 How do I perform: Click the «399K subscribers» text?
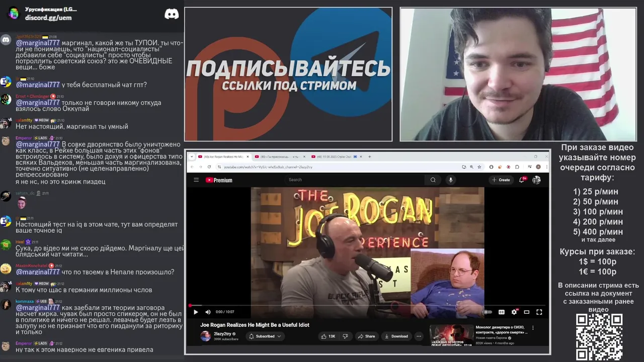pyautogui.click(x=226, y=339)
